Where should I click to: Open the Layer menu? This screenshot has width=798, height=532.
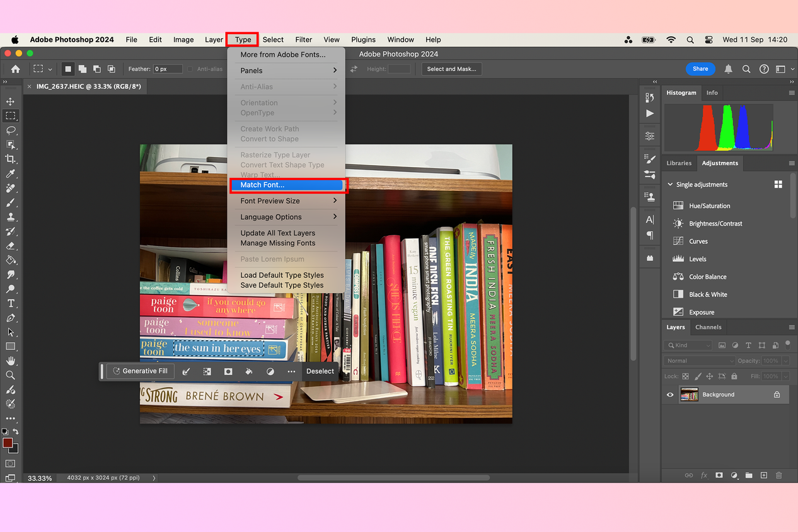(214, 40)
